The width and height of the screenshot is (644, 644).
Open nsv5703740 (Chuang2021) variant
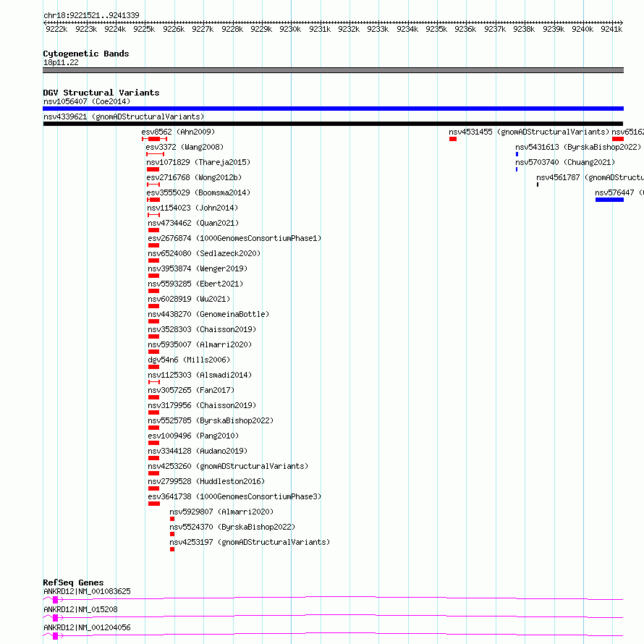coord(565,162)
